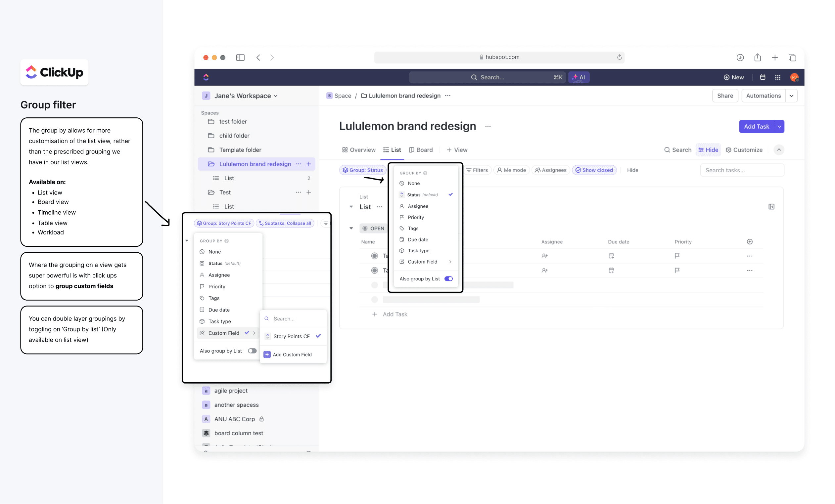Viewport: 835px width, 504px height.
Task: Toggle the side panel icon beside List header
Action: click(771, 207)
